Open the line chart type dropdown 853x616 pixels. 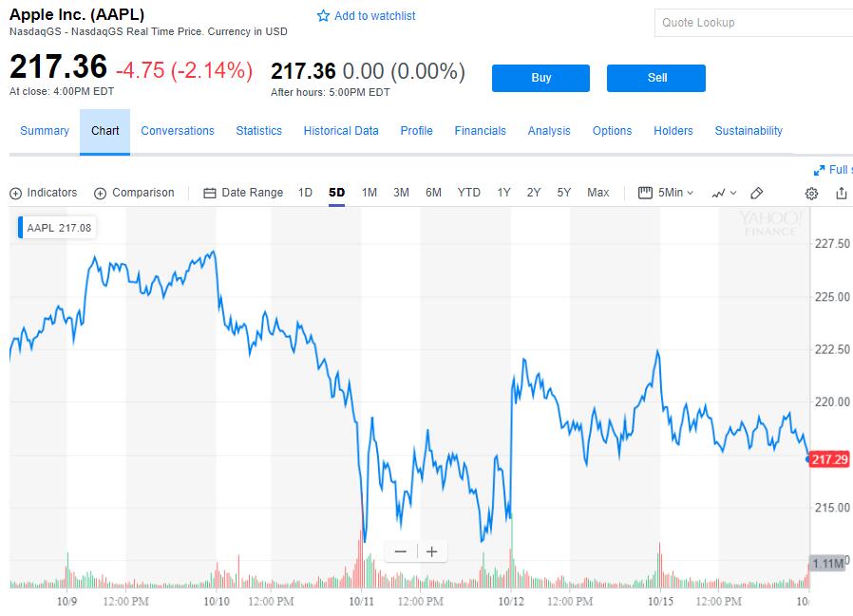(x=723, y=193)
